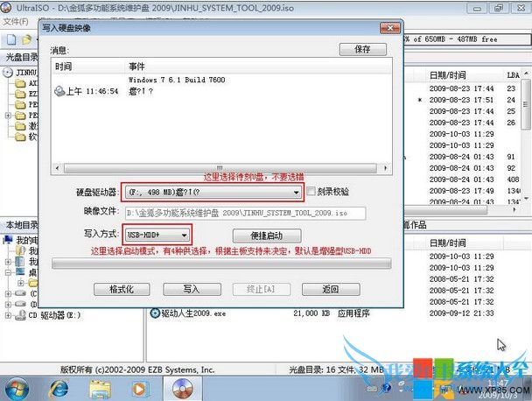Open Windows Media Player from taskbar
Image resolution: width=532 pixels, height=401 pixels.
click(x=139, y=389)
